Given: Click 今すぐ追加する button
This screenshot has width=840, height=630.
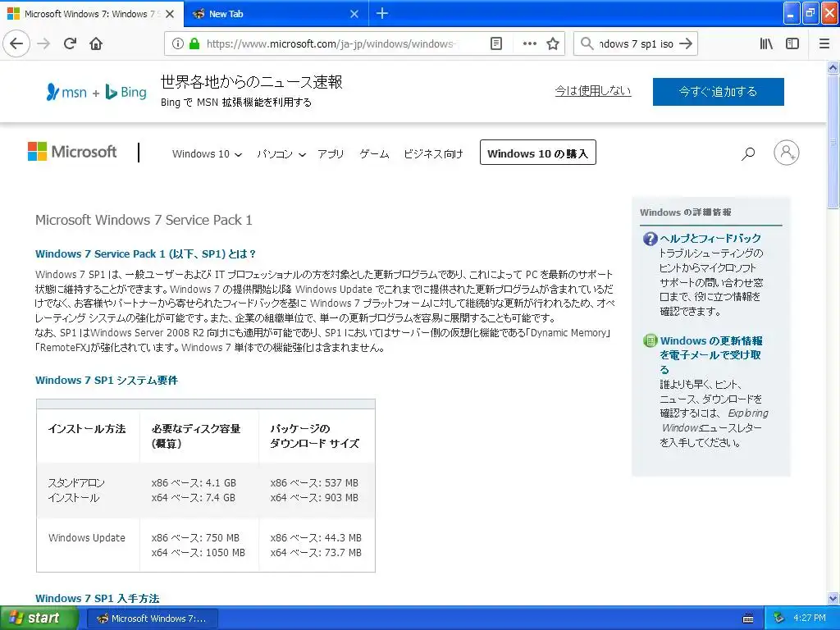Looking at the screenshot, I should click(718, 92).
